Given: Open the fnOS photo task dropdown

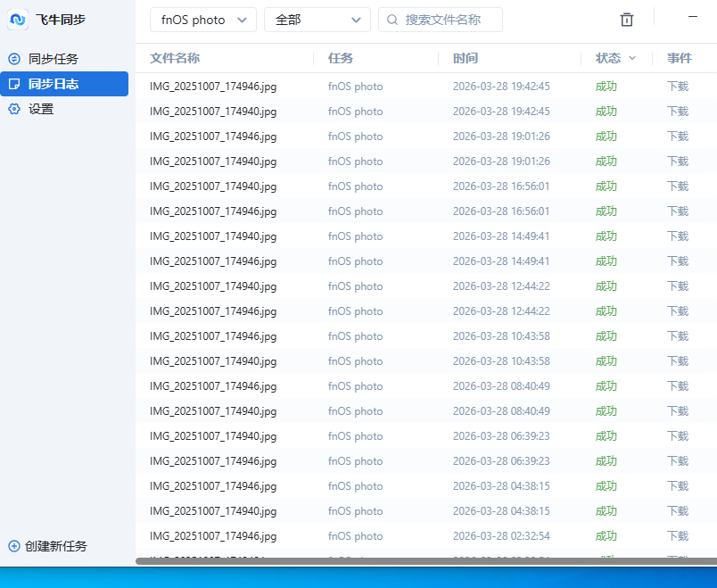Looking at the screenshot, I should tap(203, 20).
